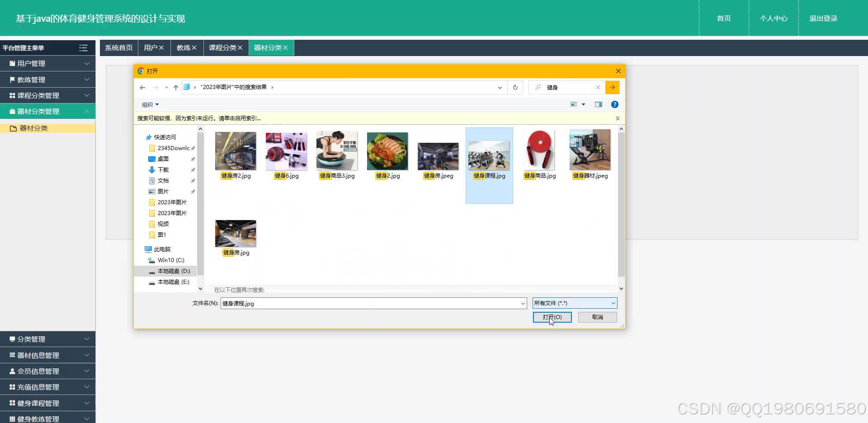Expand 充值信息管理 sidebar menu

pyautogui.click(x=47, y=387)
